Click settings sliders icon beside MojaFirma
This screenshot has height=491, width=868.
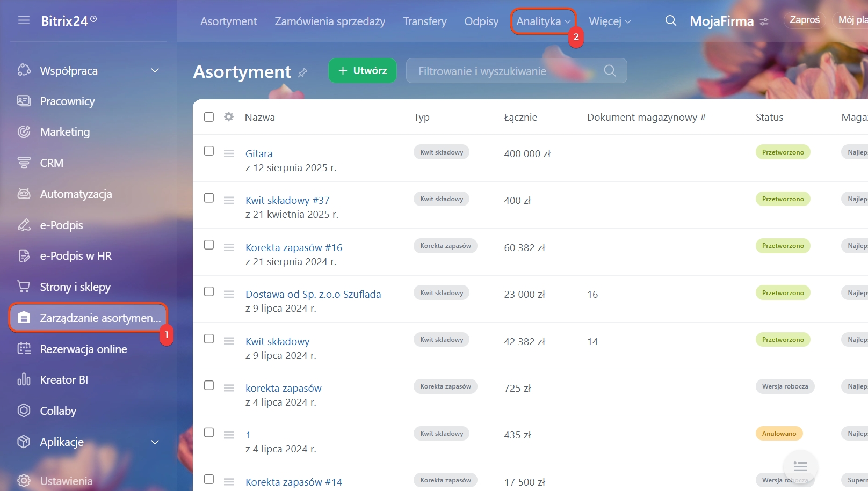click(764, 22)
